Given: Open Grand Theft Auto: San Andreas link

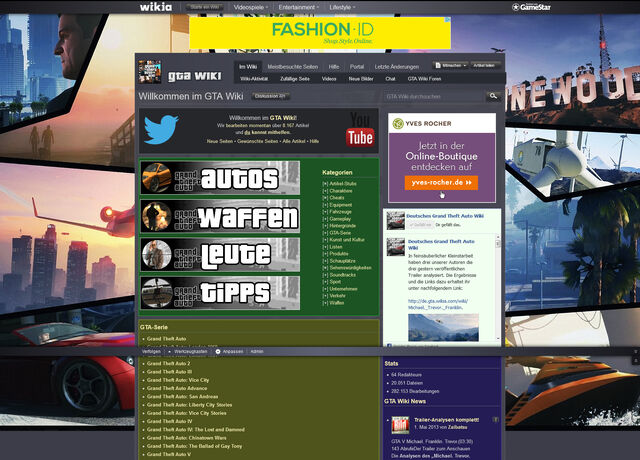Looking at the screenshot, I should click(182, 396).
